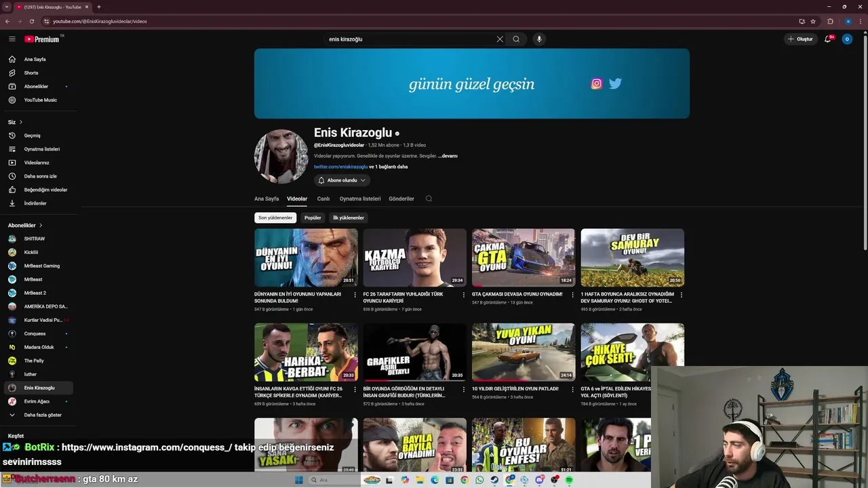868x488 pixels.
Task: Open Discord from the taskbar
Action: click(539, 480)
